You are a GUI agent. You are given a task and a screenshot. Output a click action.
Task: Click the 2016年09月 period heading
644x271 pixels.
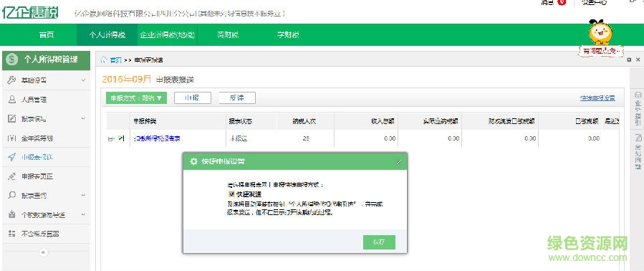[x=127, y=79]
